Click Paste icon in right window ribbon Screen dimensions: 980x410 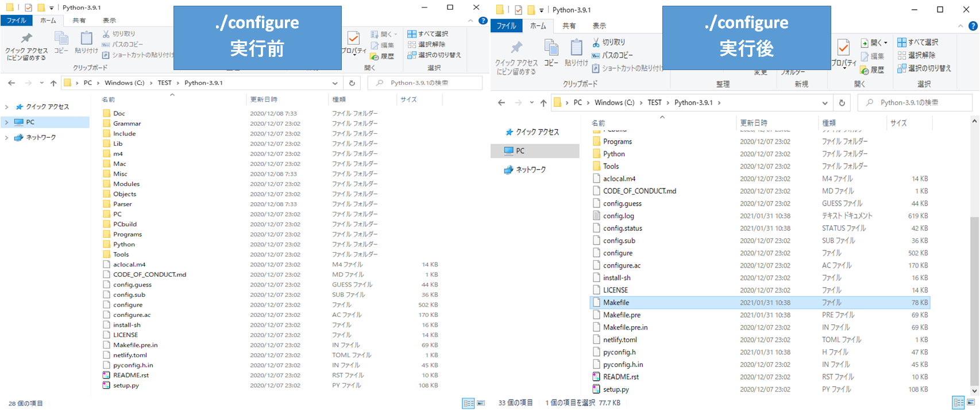576,53
